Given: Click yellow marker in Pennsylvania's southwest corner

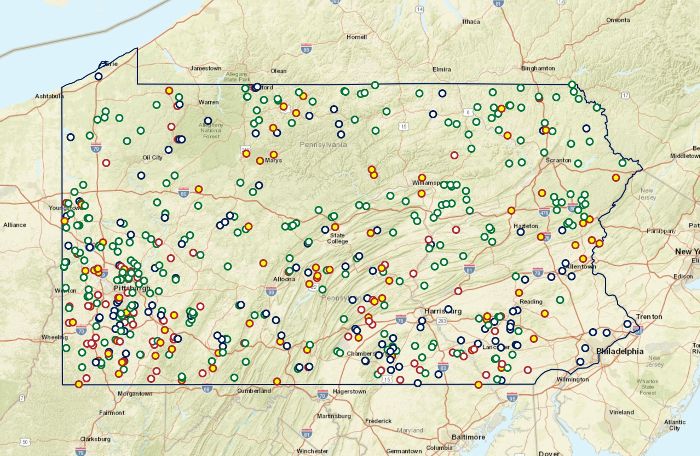Looking at the screenshot, I should [x=79, y=384].
